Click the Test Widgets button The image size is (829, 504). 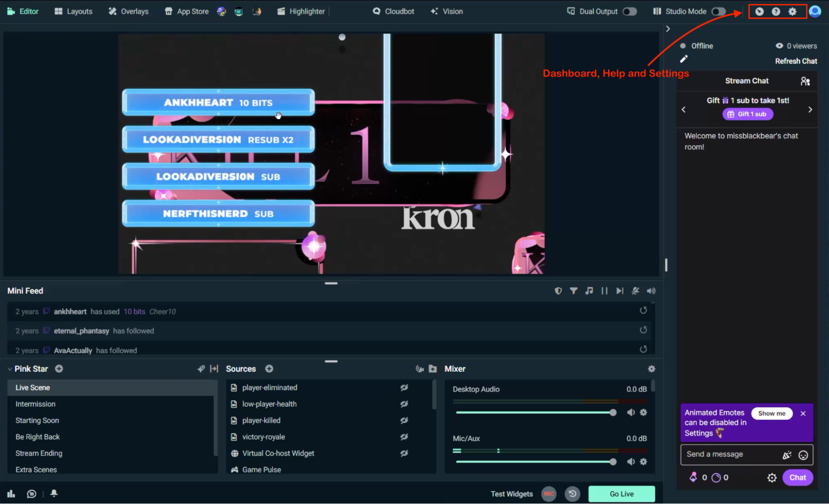(511, 494)
